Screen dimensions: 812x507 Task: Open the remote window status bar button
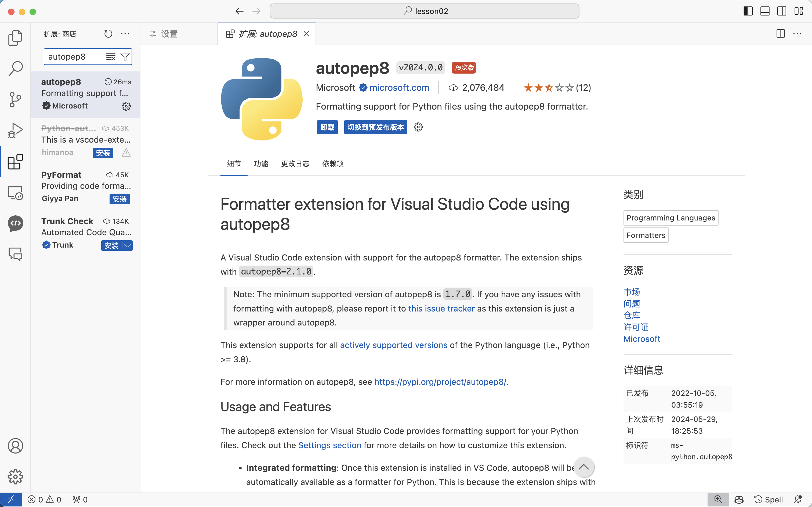[11, 500]
